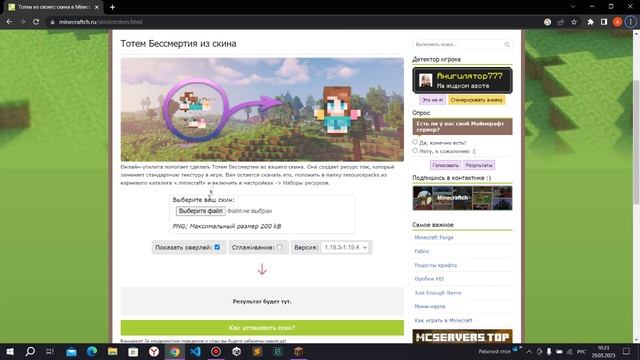Open the Minecraft Forge link
The image size is (640, 360).
[x=433, y=238]
